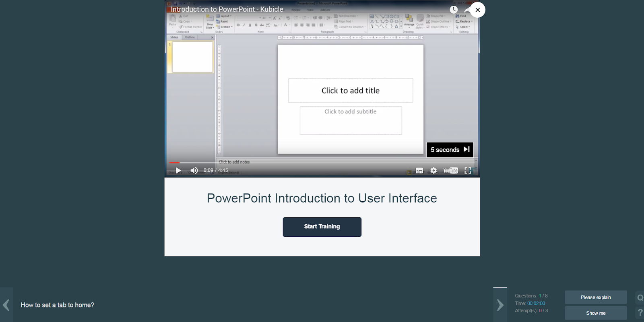Open the video settings gear
644x322 pixels.
tap(433, 171)
